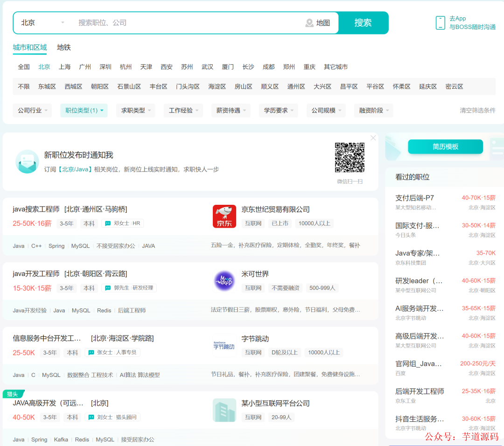Open the java搜索工程师 job posting
Image resolution: width=504 pixels, height=446 pixels.
coord(36,209)
